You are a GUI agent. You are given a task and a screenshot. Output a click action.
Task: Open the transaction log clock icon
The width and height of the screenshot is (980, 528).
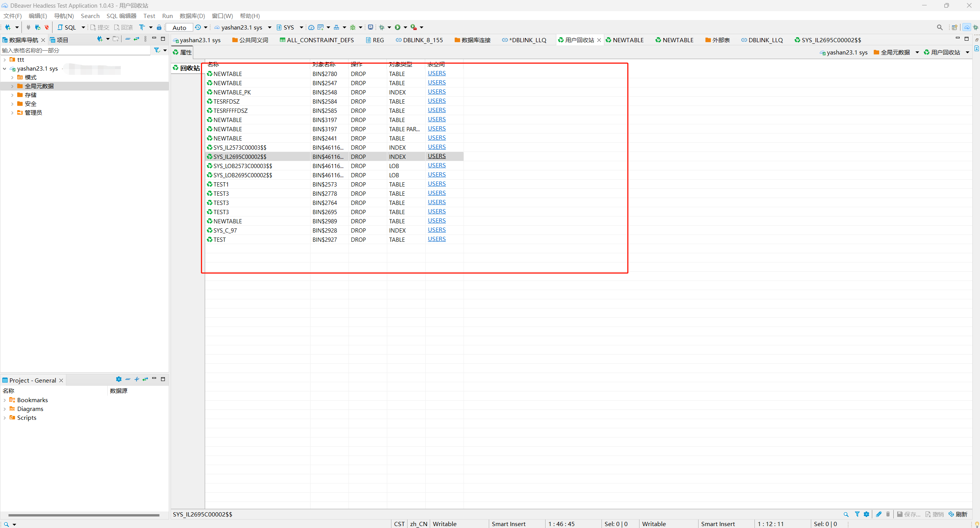pyautogui.click(x=198, y=27)
